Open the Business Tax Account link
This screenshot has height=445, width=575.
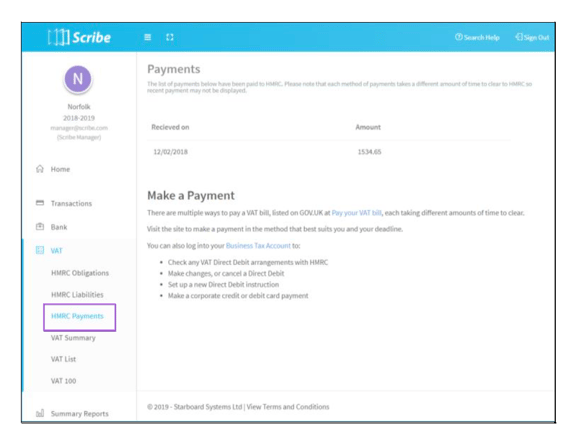(x=258, y=245)
